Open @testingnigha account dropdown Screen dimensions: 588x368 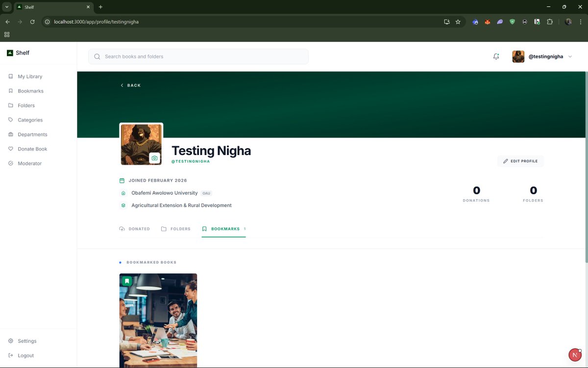click(542, 56)
